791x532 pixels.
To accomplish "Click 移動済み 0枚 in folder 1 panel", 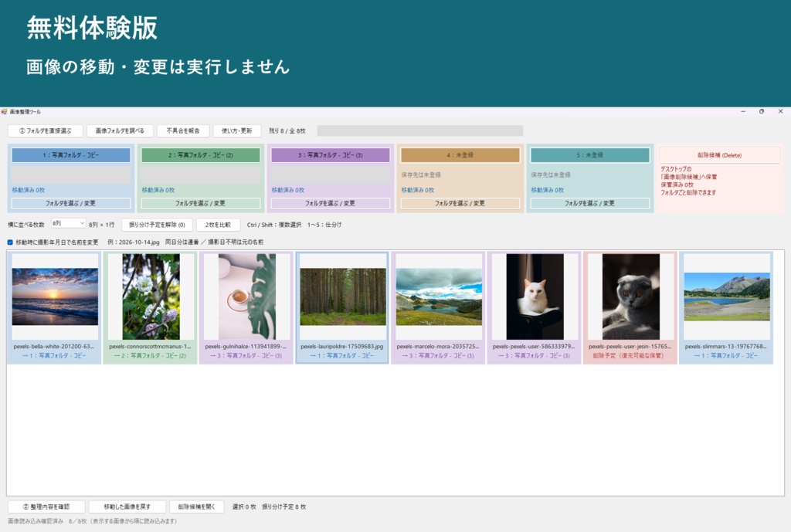I will 29,190.
